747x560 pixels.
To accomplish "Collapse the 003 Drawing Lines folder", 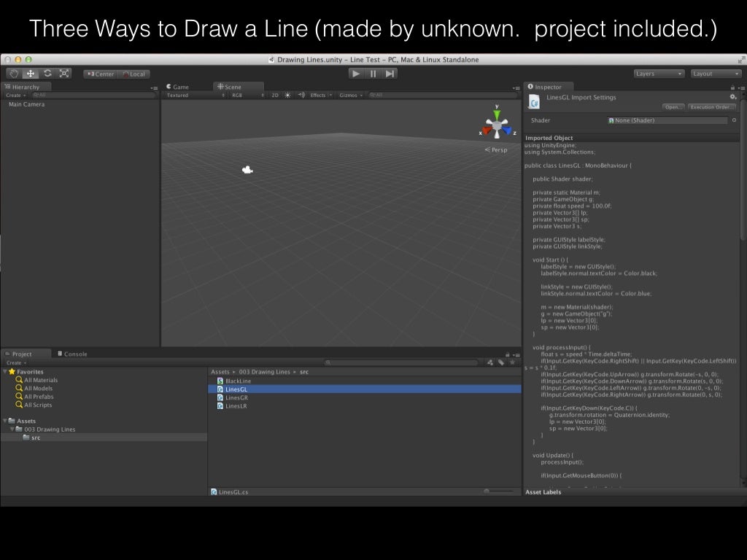I will click(x=12, y=429).
